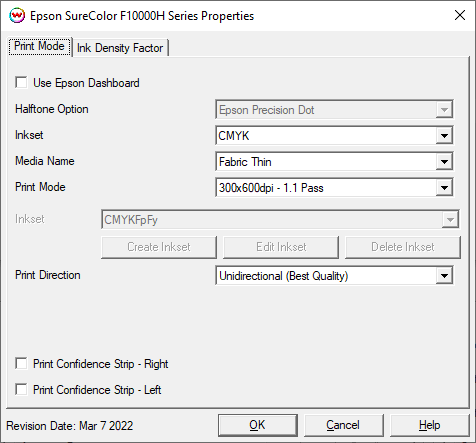Click the CMYKFpFy inkset dropdown arrow
476x443 pixels.
(450, 219)
